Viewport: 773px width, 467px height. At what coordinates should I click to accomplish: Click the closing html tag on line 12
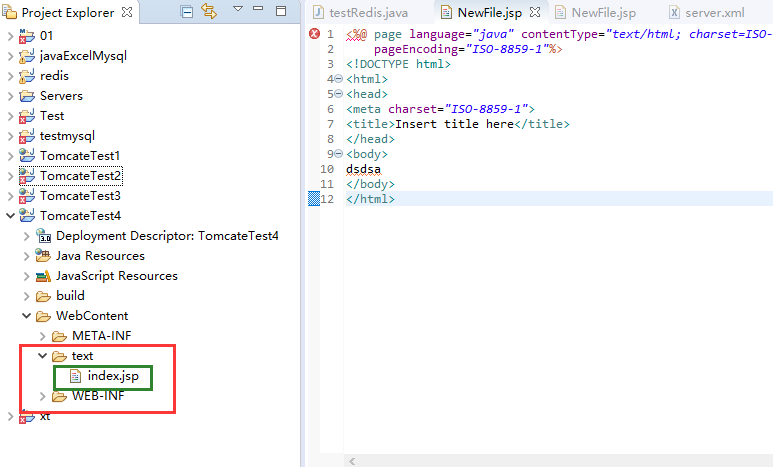pyautogui.click(x=370, y=199)
